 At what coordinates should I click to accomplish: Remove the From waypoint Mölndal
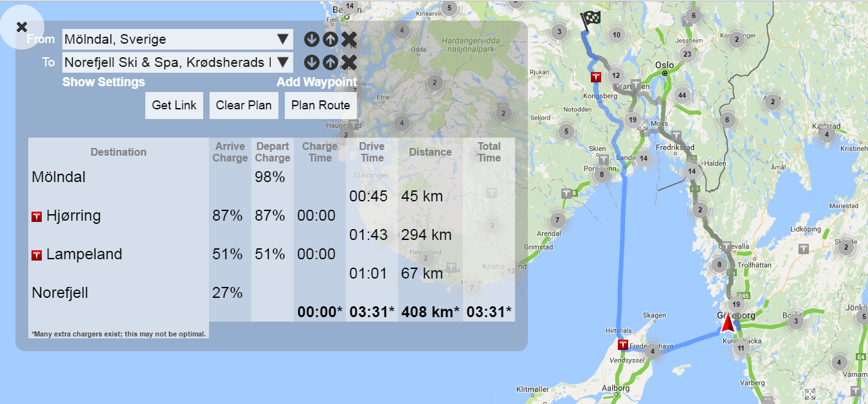(349, 39)
